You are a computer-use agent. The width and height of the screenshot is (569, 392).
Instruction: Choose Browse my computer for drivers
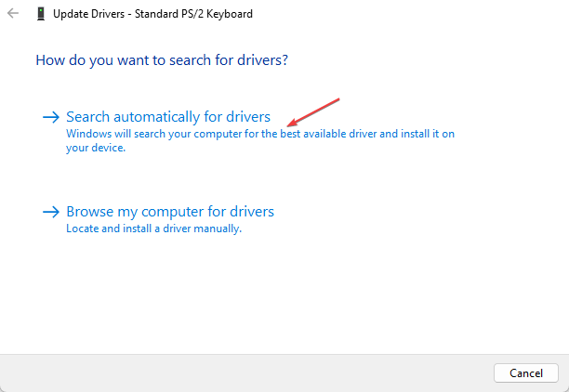170,212
